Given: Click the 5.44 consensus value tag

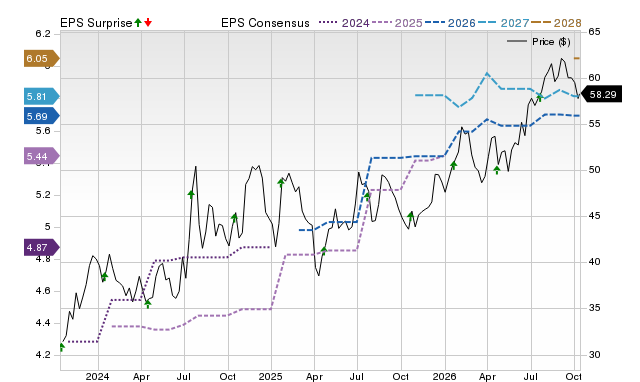Looking at the screenshot, I should (42, 156).
